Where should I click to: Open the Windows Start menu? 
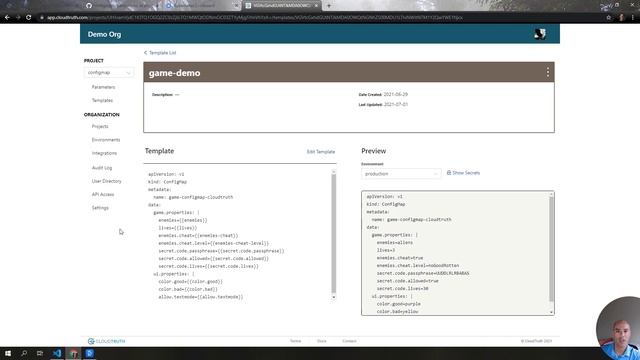[8, 353]
